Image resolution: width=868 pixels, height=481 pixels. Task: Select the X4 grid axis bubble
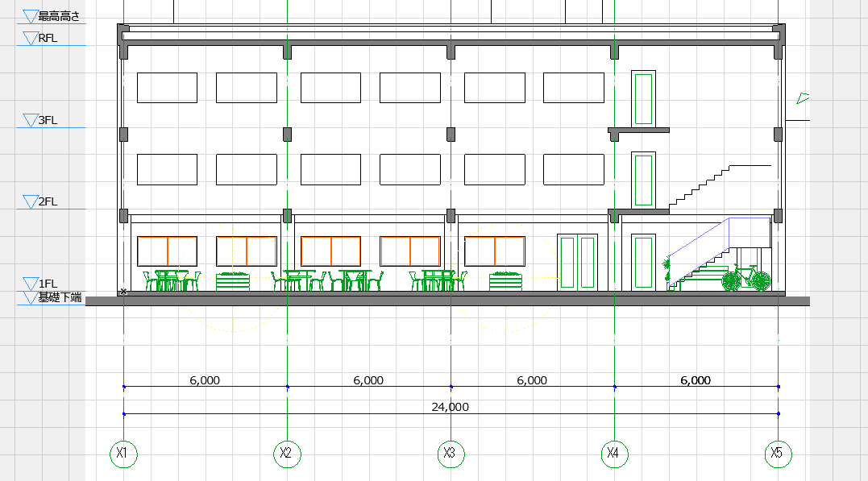pos(614,454)
